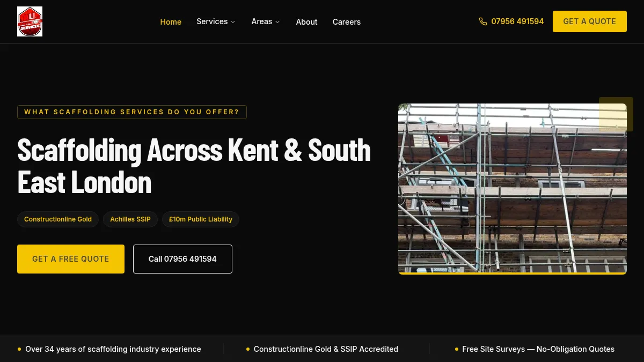Click the 'Scaffolding Across Kent & South East London' heading
Image resolution: width=644 pixels, height=362 pixels.
click(x=194, y=166)
